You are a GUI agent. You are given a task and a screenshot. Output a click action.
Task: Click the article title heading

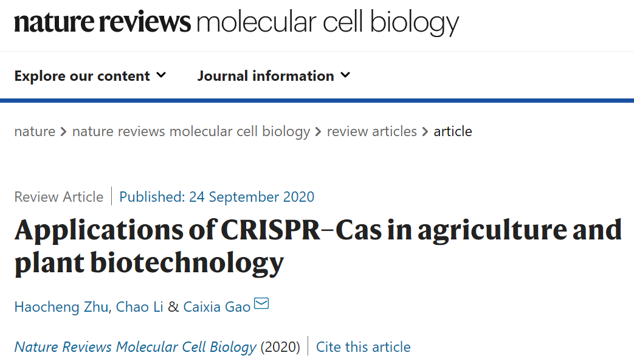pyautogui.click(x=318, y=246)
